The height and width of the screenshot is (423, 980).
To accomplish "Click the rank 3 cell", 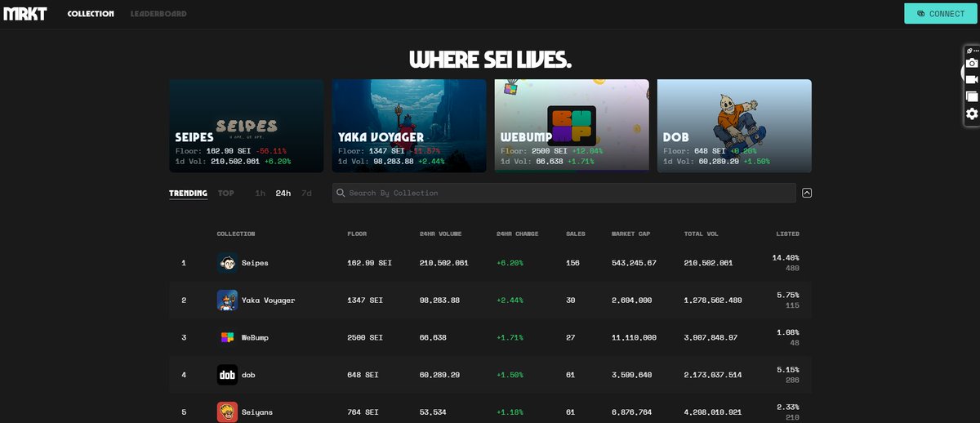I will 184,338.
